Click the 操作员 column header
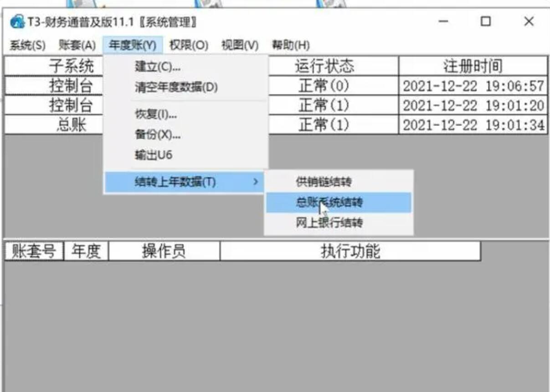 [164, 251]
